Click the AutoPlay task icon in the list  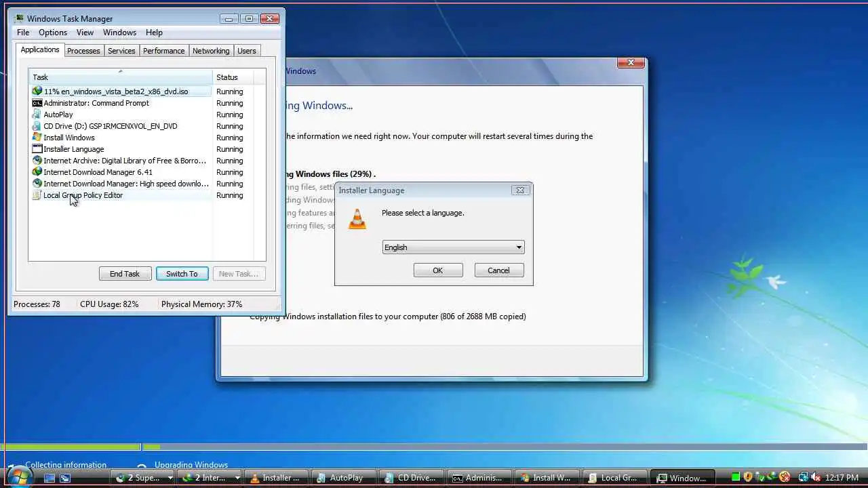pos(37,115)
